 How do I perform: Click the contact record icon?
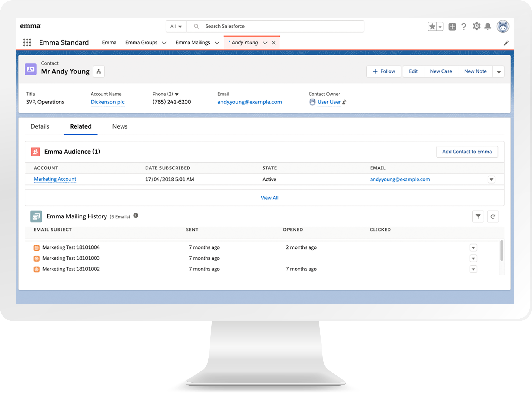click(x=31, y=69)
